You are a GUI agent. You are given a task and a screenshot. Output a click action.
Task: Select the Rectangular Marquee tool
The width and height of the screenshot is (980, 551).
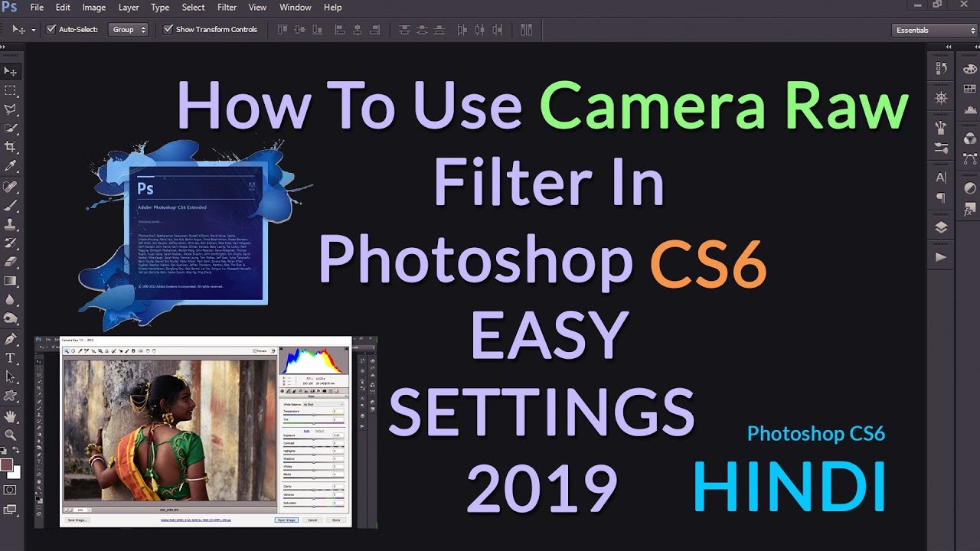11,90
